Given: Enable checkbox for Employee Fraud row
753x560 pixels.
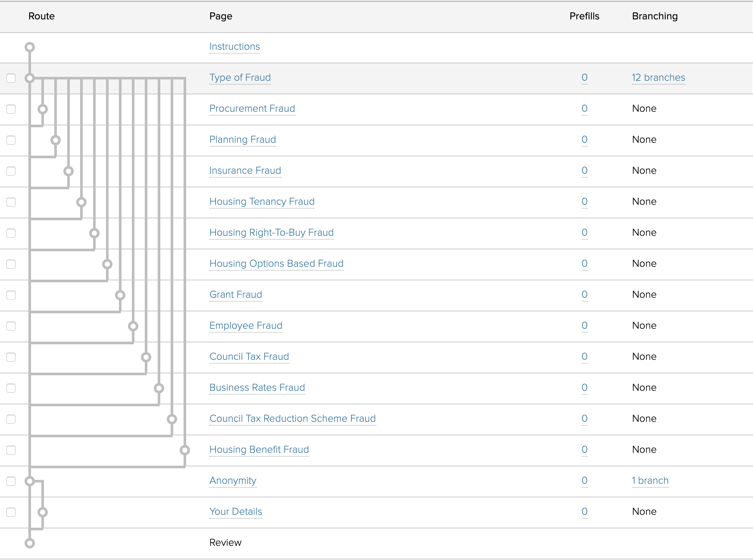Looking at the screenshot, I should pos(11,326).
